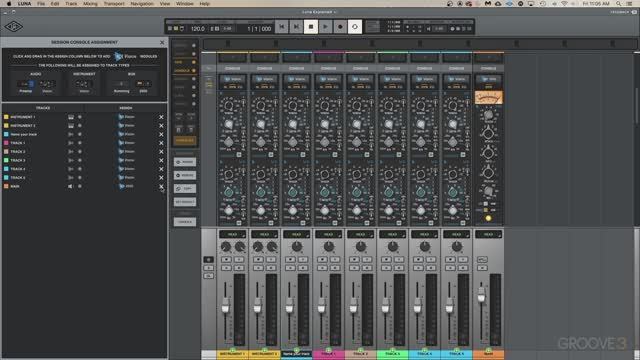This screenshot has width=640, height=360.
Task: Click the VU meter on MAIN strip
Action: coord(489,98)
